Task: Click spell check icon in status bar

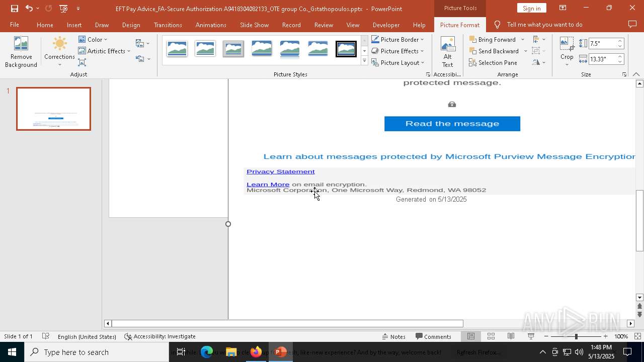Action: (x=46, y=336)
